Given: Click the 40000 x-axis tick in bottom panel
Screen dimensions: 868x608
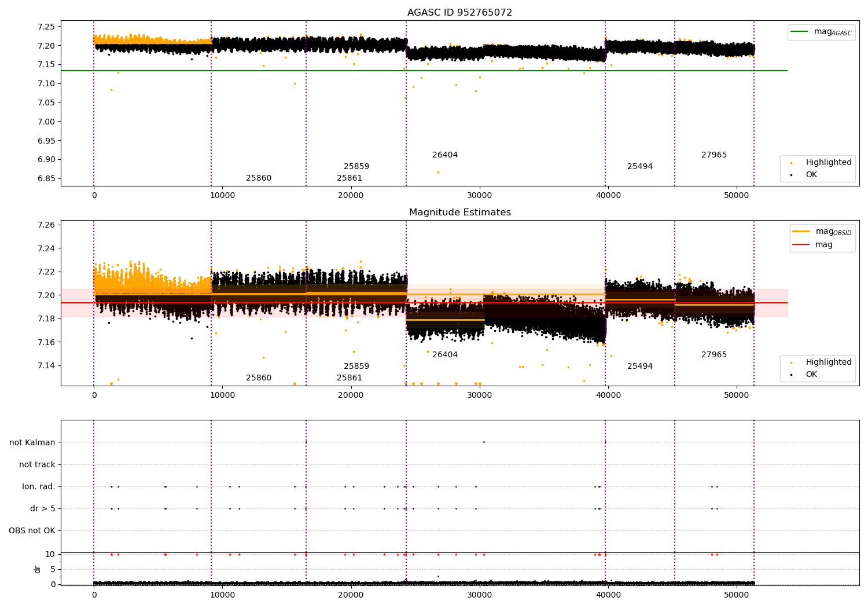Looking at the screenshot, I should 608,595.
